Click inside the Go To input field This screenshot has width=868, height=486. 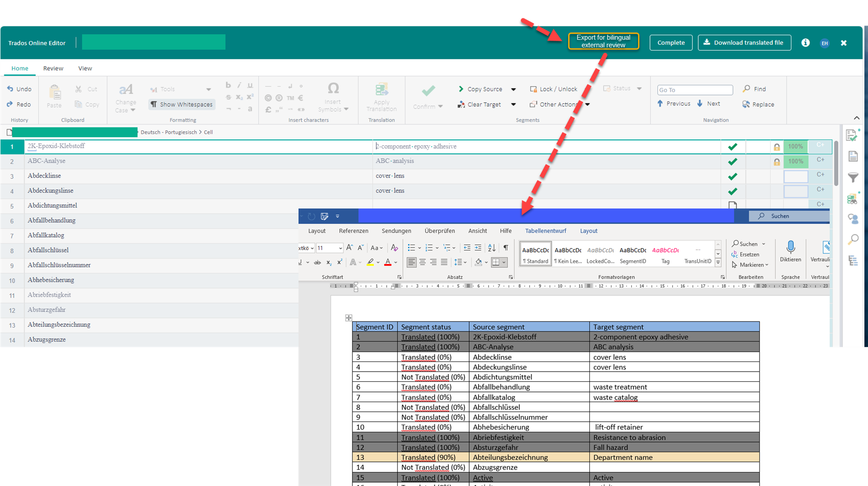[x=694, y=90]
